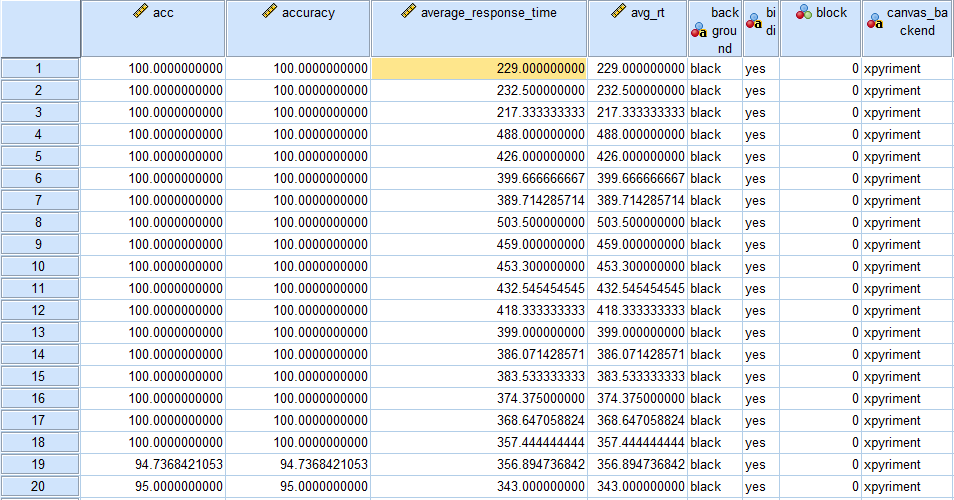Click accuracy cell 94.7368421053
The width and height of the screenshot is (954, 500).
click(298, 464)
